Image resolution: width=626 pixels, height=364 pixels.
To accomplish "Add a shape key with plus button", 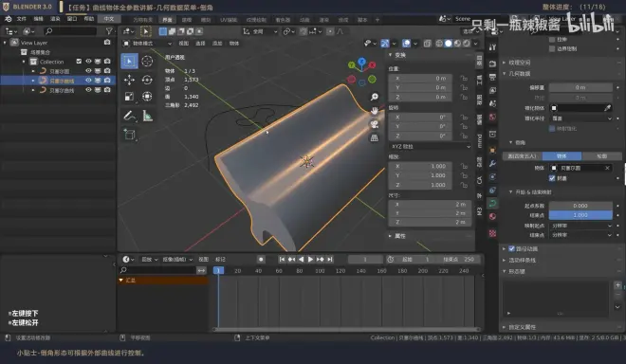I will [617, 285].
